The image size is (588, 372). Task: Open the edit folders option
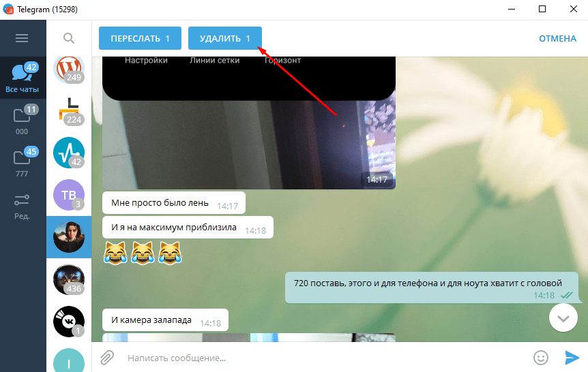point(23,205)
